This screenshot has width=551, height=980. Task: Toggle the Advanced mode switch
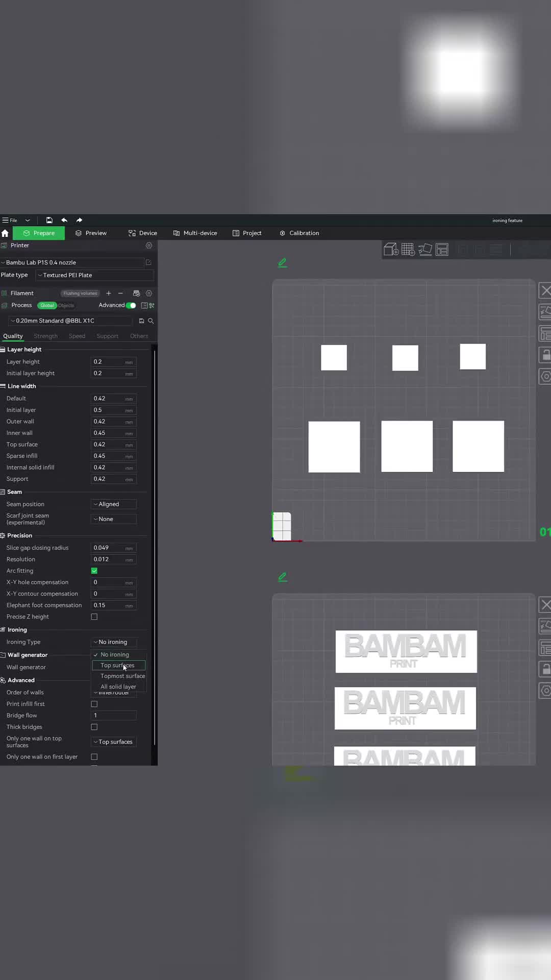131,305
